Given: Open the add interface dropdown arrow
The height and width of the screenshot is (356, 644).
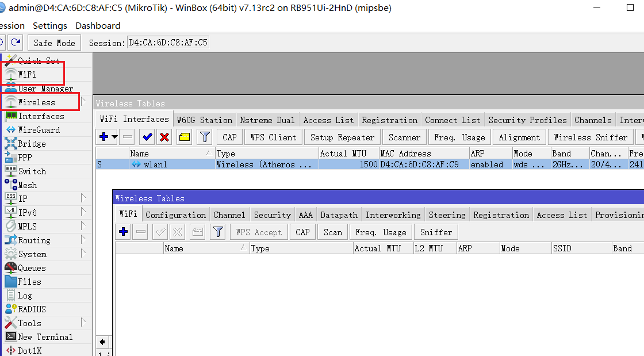Looking at the screenshot, I should pyautogui.click(x=114, y=137).
